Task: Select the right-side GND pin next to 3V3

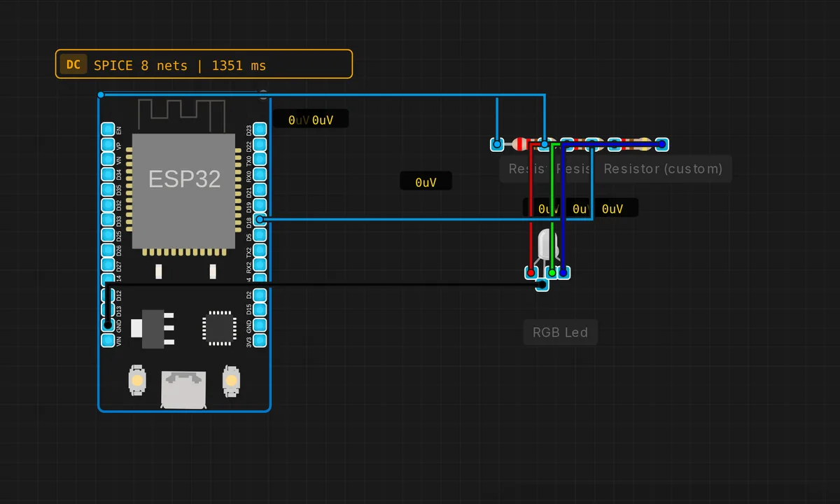Action: coord(260,325)
